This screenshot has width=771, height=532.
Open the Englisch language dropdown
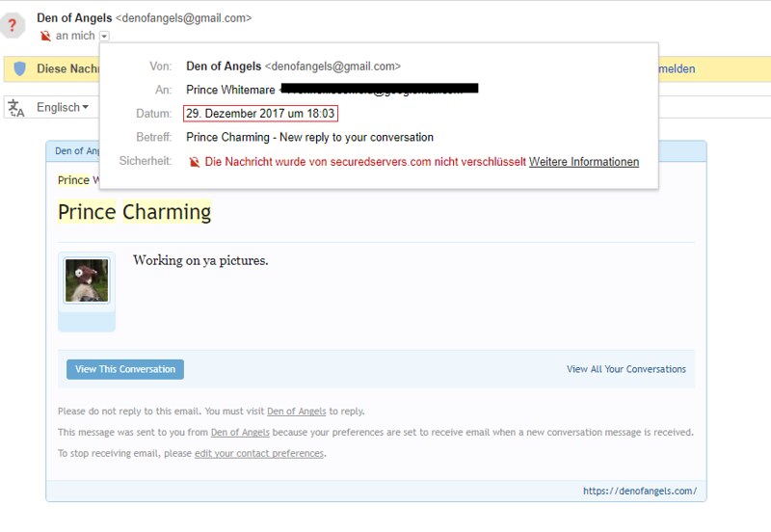point(63,107)
